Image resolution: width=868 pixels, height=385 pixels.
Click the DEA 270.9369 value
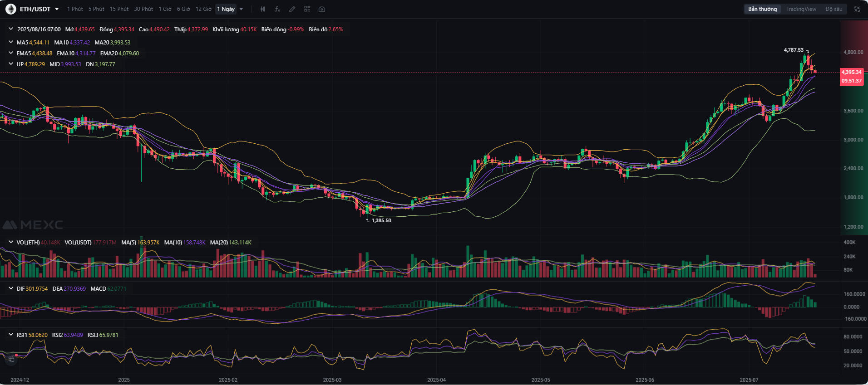[x=75, y=289]
